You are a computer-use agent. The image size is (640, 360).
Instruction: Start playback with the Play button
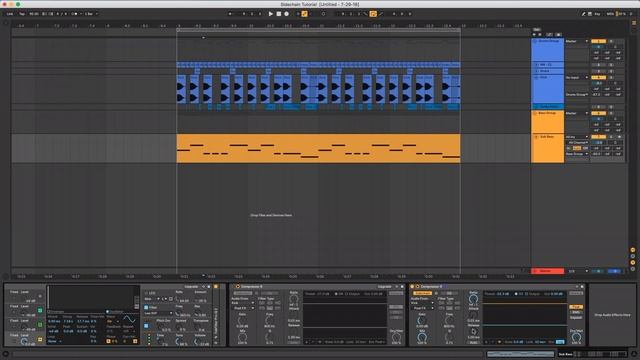(x=271, y=14)
